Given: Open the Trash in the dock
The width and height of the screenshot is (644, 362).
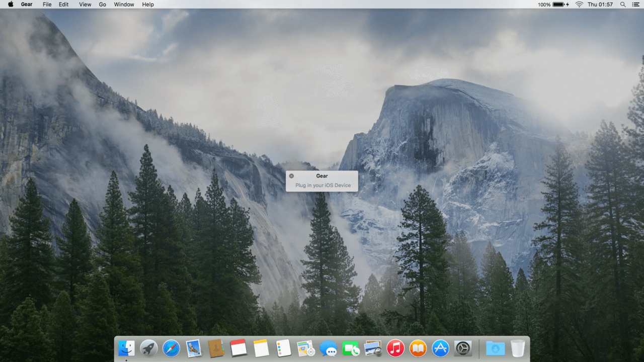Looking at the screenshot, I should pos(518,348).
